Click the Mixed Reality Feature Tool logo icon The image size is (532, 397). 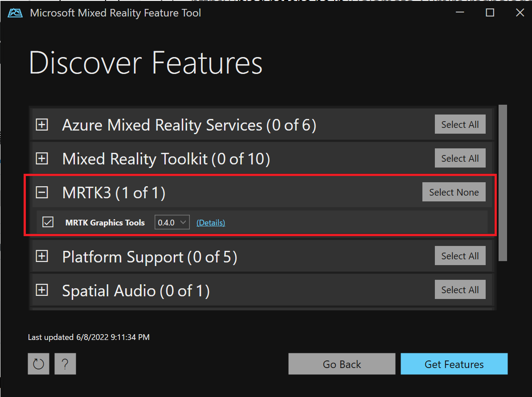point(15,12)
